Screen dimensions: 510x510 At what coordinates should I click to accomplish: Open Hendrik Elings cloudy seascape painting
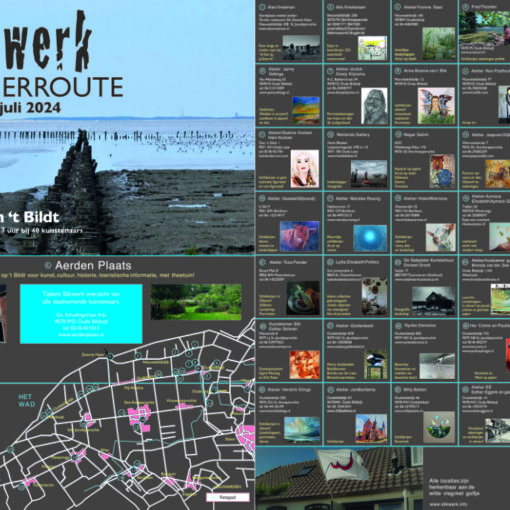pos(302,430)
